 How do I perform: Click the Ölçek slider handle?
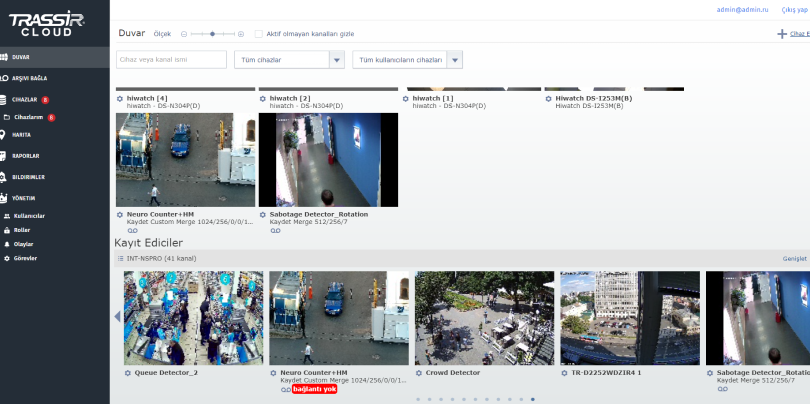(212, 34)
